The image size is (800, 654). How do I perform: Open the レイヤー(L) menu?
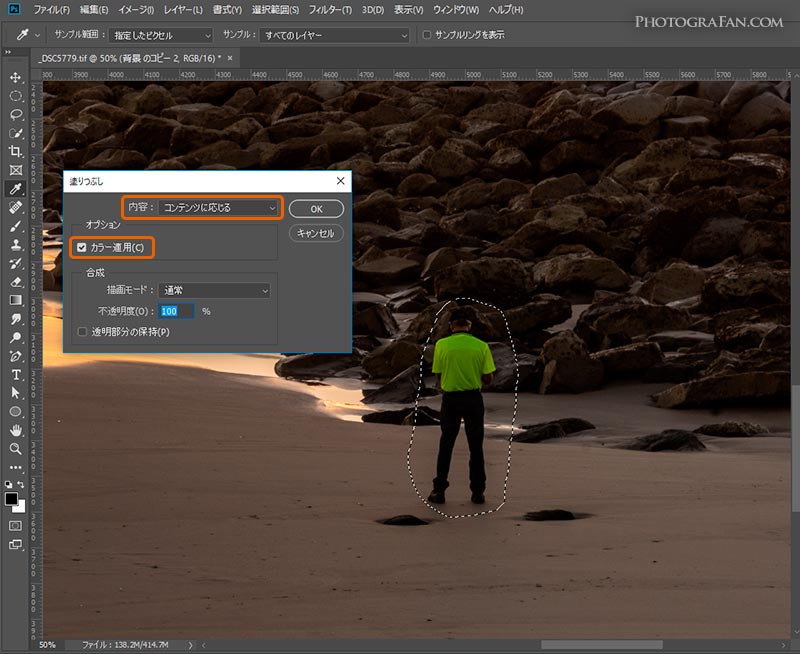pyautogui.click(x=183, y=10)
